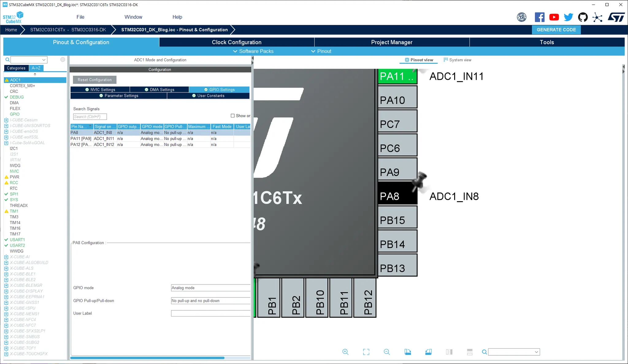Open the Facebook icon in header
The width and height of the screenshot is (628, 364).
(x=539, y=17)
